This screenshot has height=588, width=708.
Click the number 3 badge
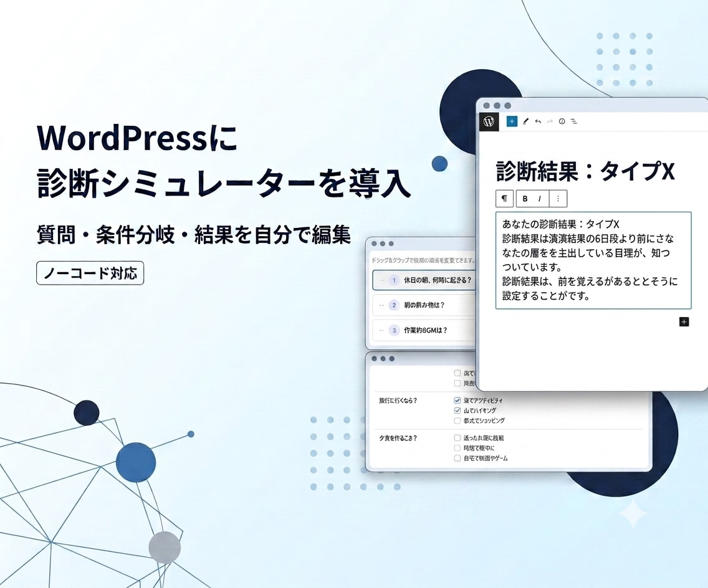point(394,330)
